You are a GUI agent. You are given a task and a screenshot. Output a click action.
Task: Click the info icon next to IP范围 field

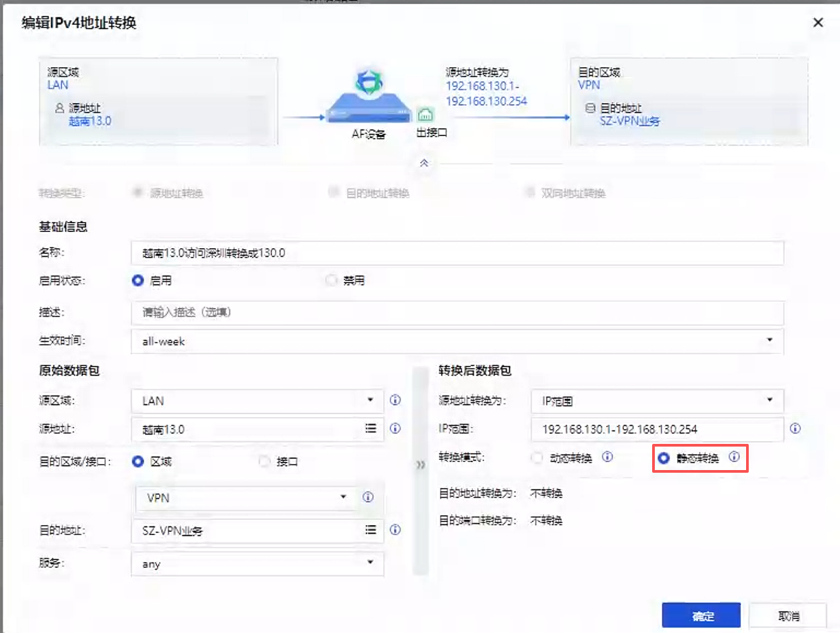(x=795, y=428)
